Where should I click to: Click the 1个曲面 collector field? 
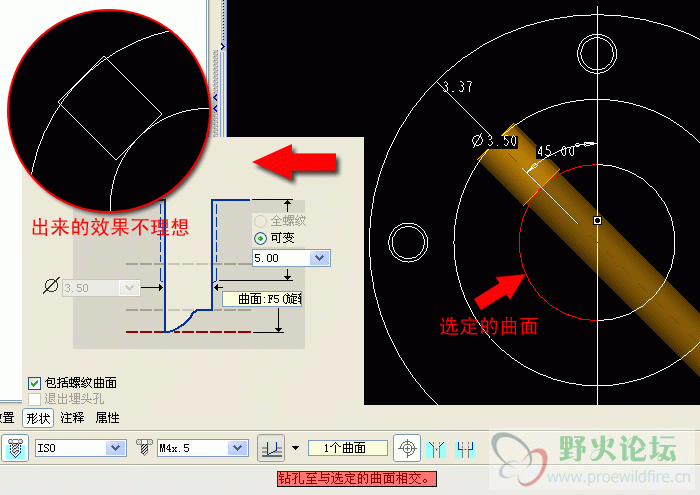tap(348, 448)
